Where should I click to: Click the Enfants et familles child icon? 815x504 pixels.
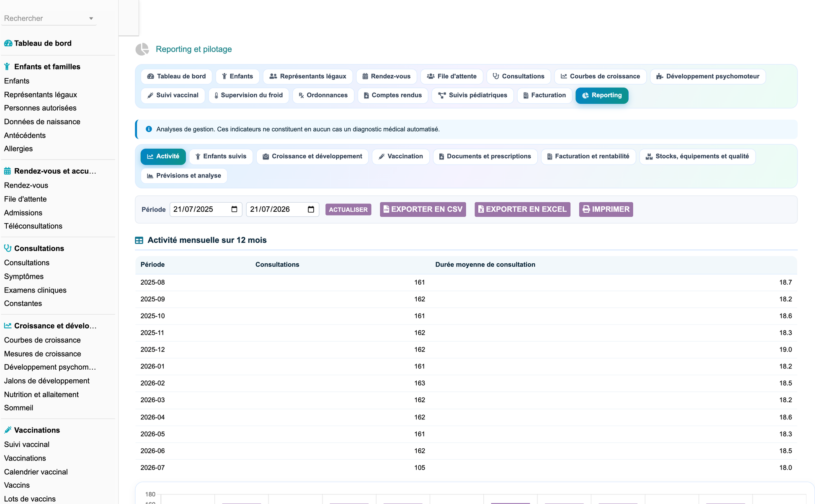7,67
